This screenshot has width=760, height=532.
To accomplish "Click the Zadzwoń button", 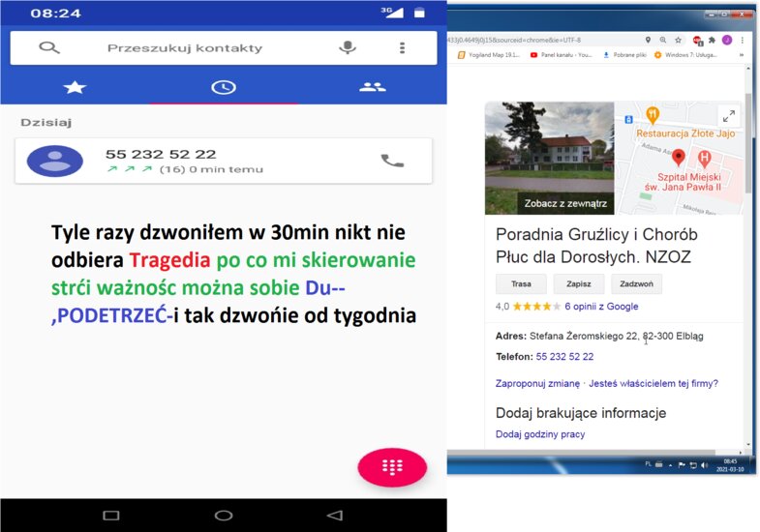I will click(635, 284).
